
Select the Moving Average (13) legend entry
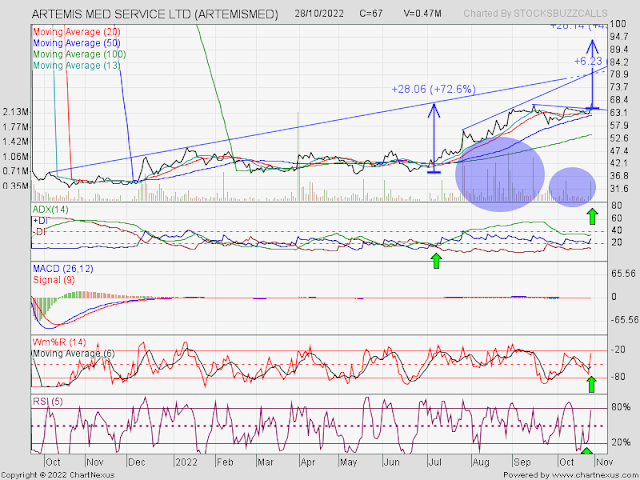click(76, 65)
